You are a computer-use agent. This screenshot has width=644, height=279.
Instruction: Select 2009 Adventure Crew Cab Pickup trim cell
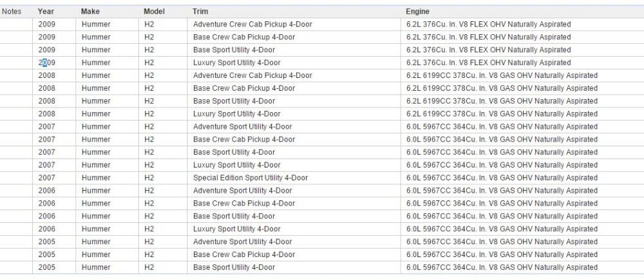click(252, 24)
